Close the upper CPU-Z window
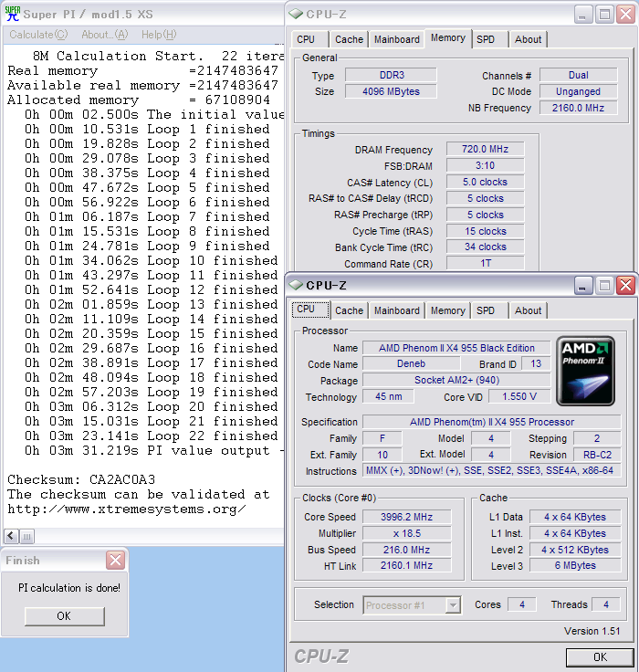The image size is (639, 672). (625, 14)
